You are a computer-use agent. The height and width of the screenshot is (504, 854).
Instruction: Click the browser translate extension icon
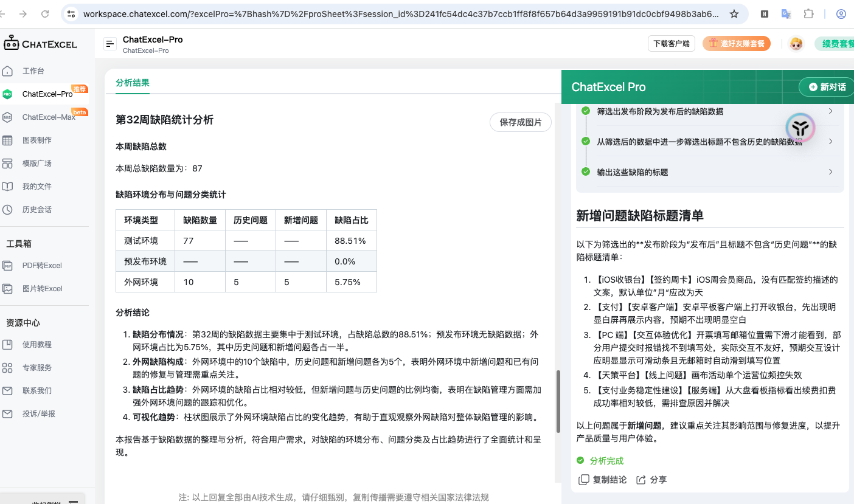tap(786, 13)
